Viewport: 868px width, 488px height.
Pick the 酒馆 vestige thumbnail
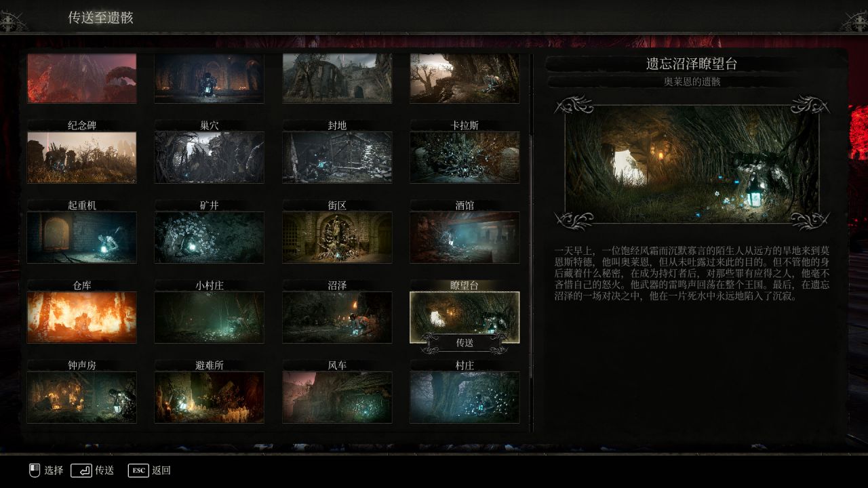point(465,237)
